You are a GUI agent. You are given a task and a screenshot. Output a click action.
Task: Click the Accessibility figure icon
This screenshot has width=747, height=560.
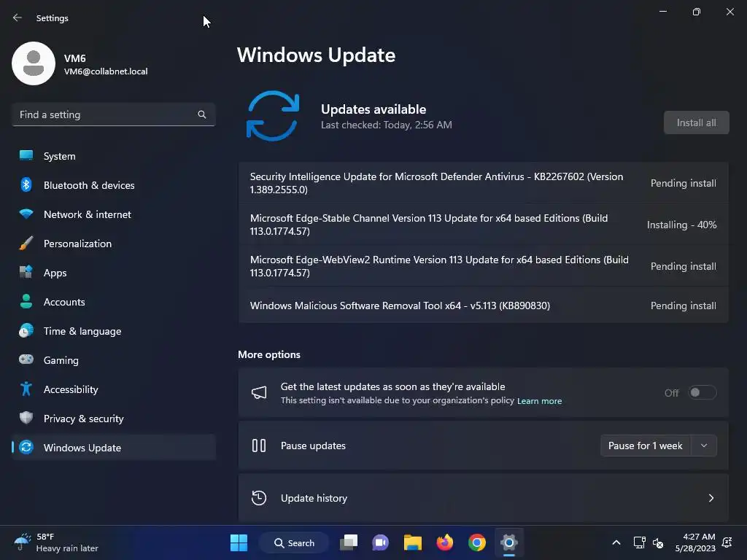pos(26,389)
